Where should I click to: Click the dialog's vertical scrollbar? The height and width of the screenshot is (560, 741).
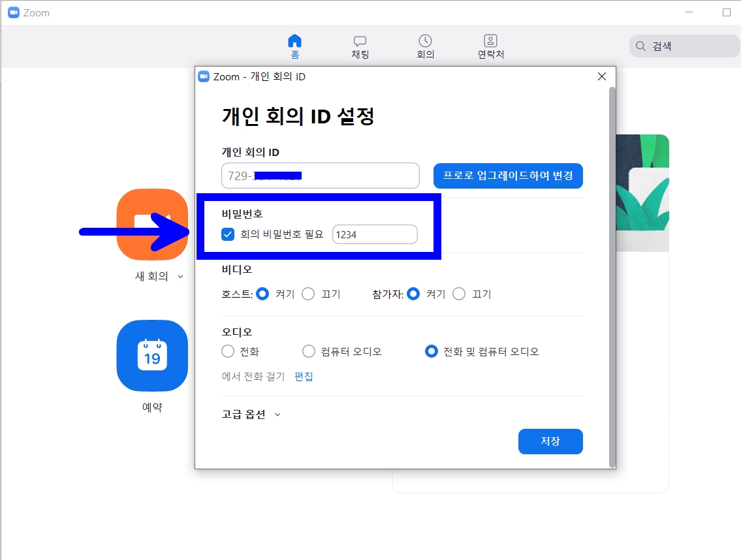click(x=612, y=277)
